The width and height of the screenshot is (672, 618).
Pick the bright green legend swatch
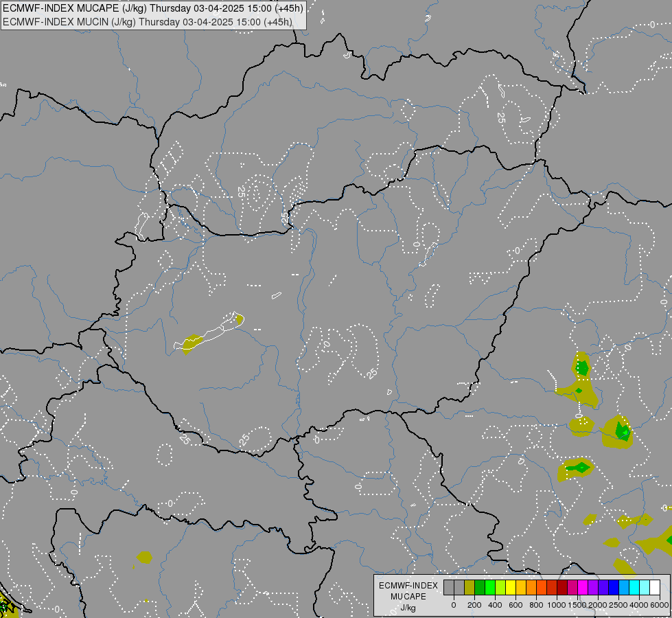(x=490, y=587)
